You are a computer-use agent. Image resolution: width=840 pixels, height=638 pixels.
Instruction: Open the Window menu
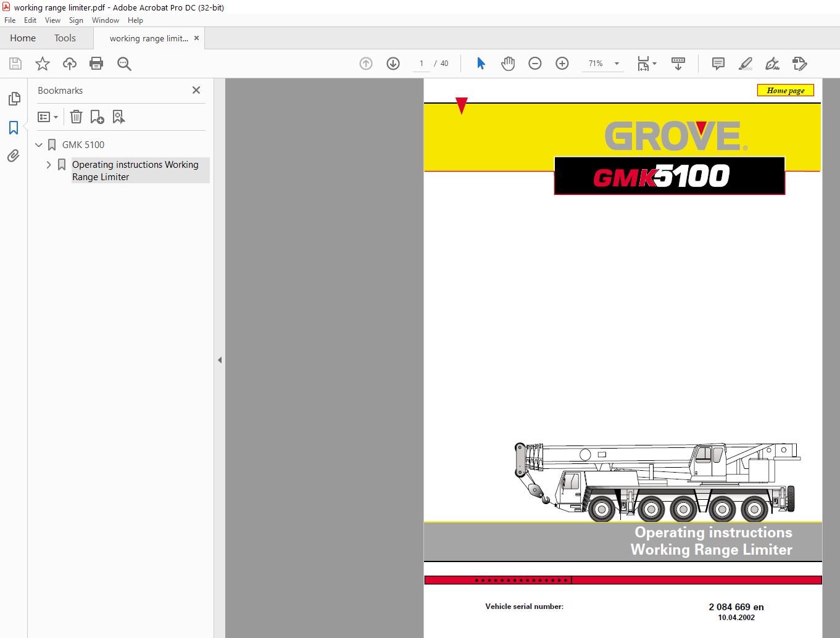[x=106, y=20]
